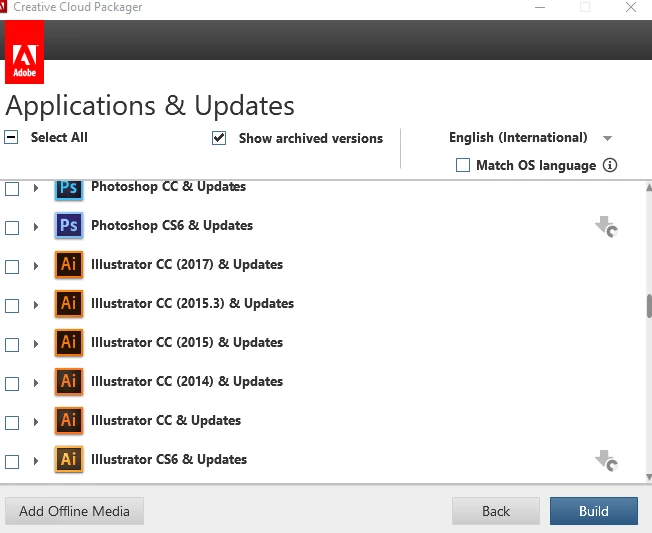
Task: Expand Illustrator CC (2015.3) & Updates row
Action: (x=36, y=305)
